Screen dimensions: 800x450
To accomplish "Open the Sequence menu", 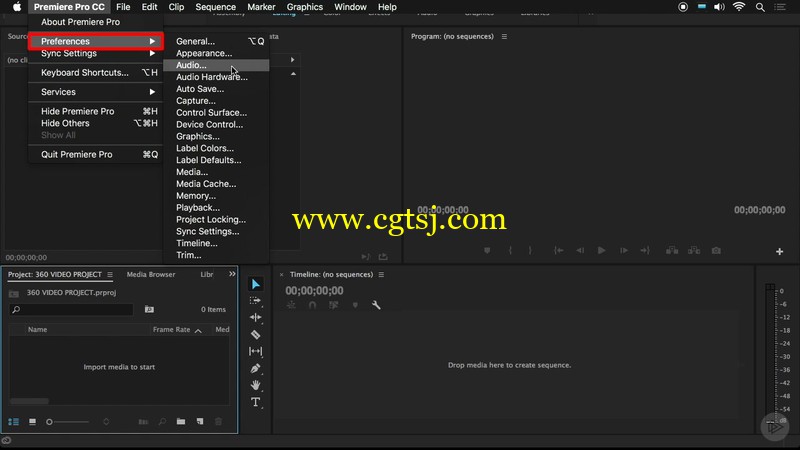I will (x=215, y=7).
